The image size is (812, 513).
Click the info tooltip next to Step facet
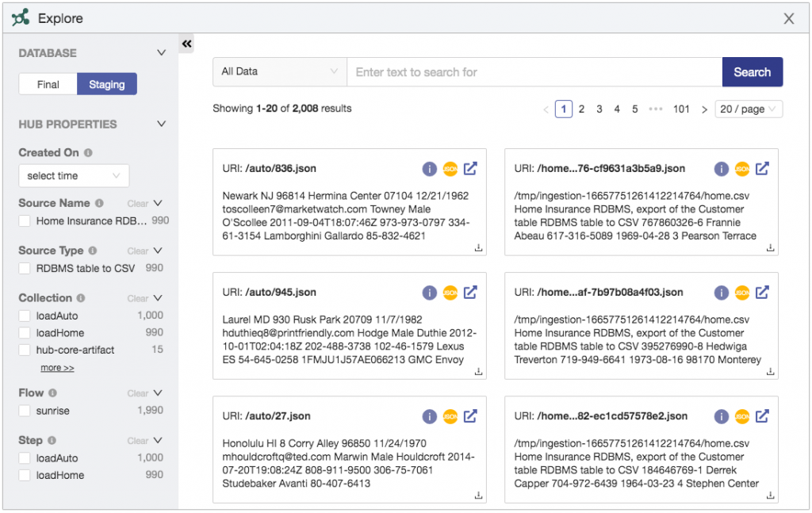coord(51,440)
